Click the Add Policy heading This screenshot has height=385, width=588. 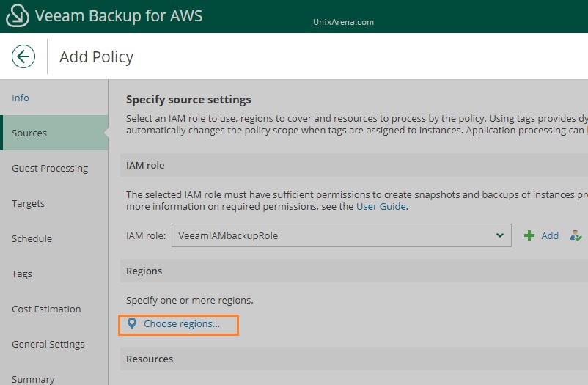click(x=96, y=57)
